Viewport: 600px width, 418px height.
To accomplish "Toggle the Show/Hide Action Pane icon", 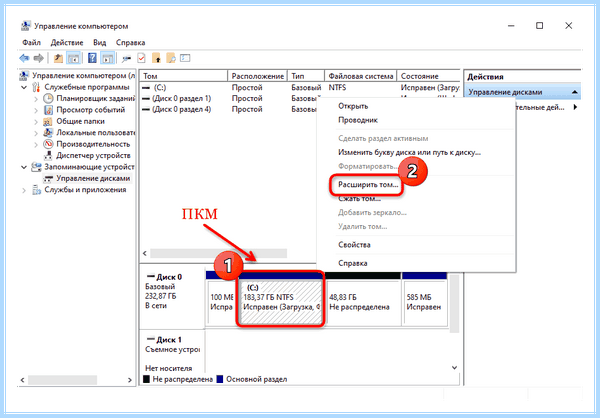I will tap(108, 58).
